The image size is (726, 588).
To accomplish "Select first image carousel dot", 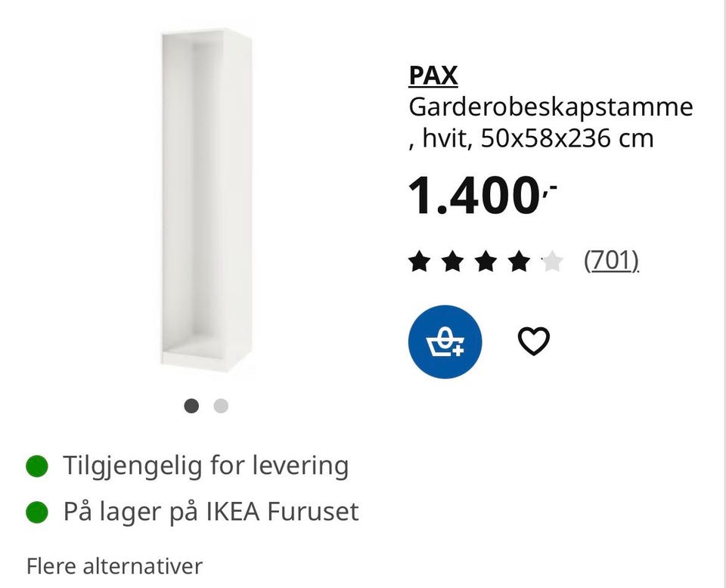I will click(191, 406).
